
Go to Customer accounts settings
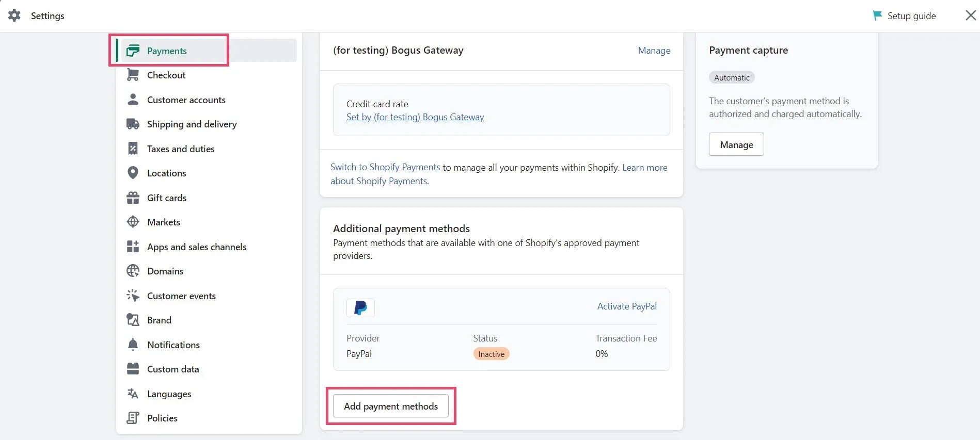[186, 100]
